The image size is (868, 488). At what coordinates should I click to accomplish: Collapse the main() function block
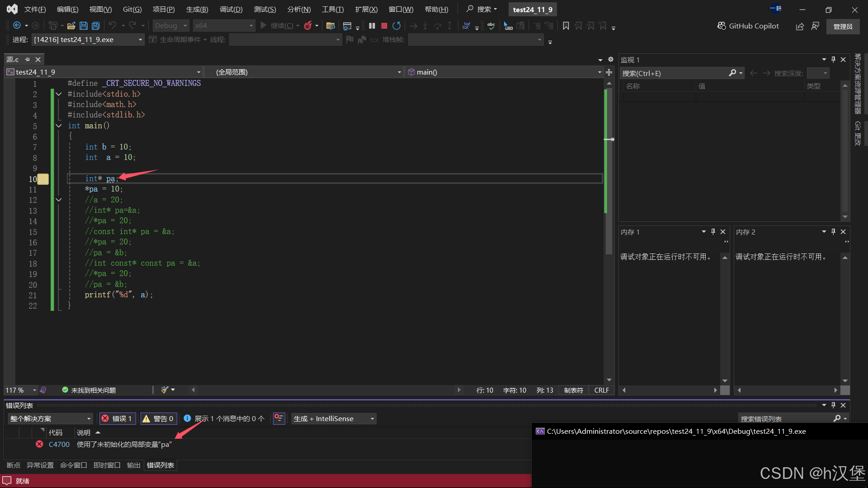tap(59, 126)
